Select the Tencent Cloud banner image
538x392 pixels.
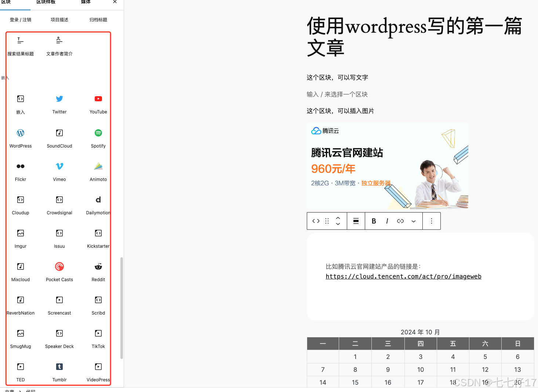pyautogui.click(x=388, y=166)
